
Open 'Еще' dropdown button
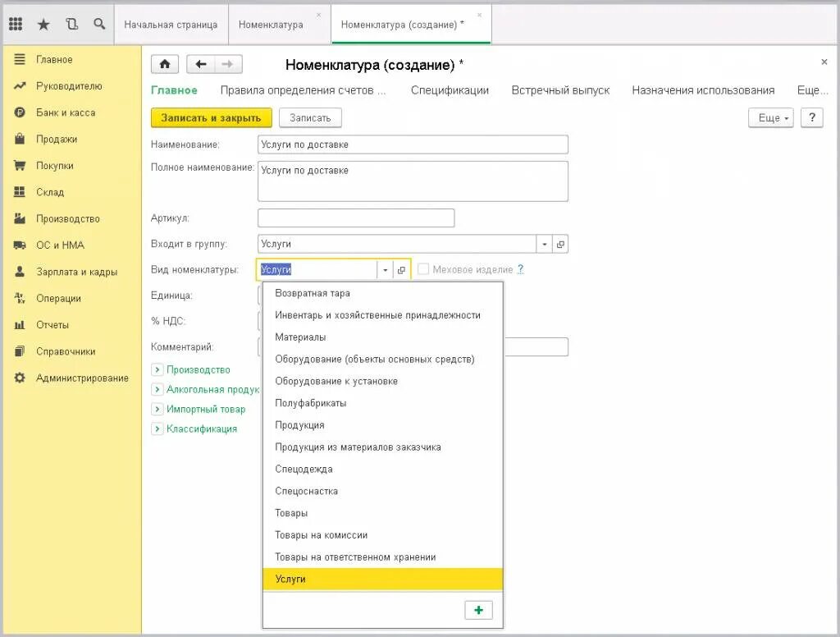click(771, 118)
